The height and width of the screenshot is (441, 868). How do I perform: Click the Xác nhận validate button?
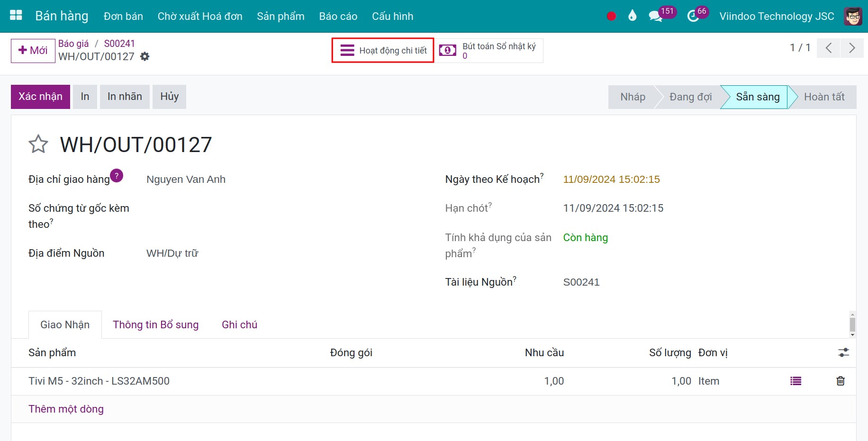tap(40, 97)
